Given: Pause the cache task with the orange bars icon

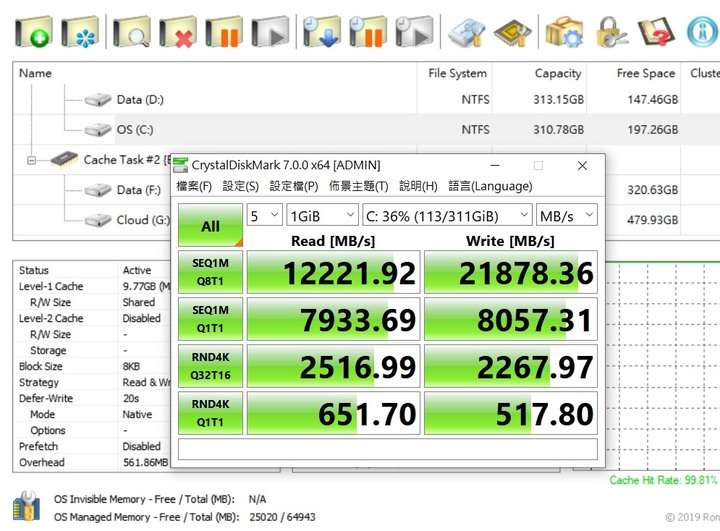Looking at the screenshot, I should [x=224, y=31].
